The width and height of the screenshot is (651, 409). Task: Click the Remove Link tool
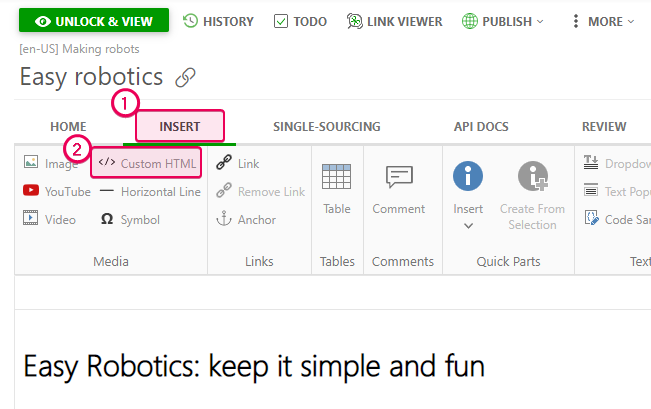(261, 191)
